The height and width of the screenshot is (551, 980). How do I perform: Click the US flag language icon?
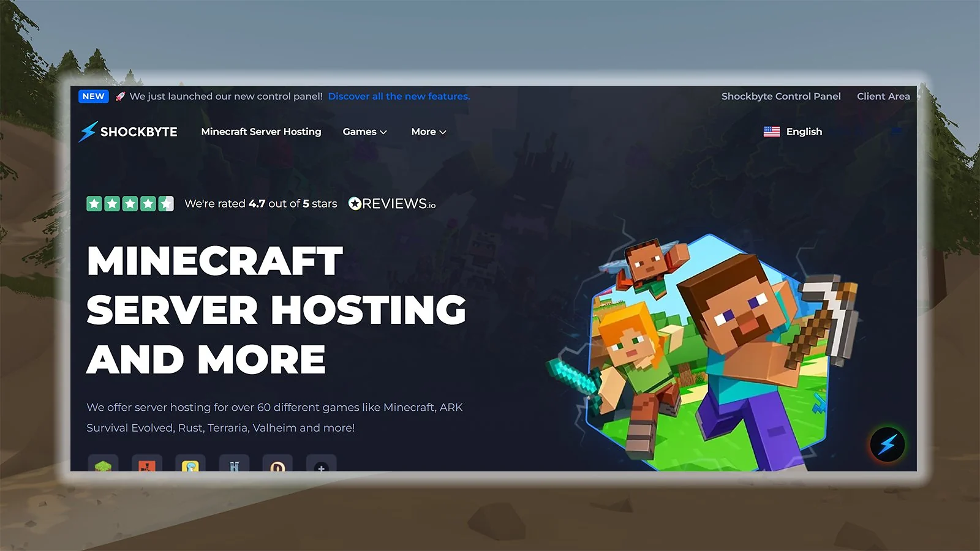click(x=772, y=132)
